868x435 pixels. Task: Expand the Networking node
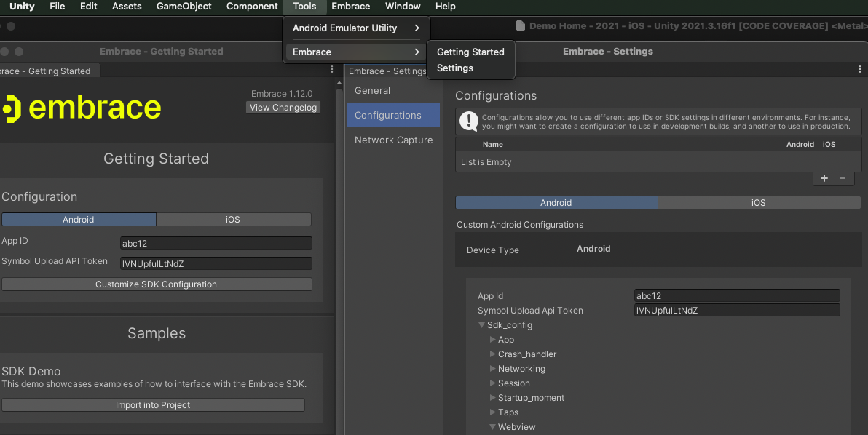tap(493, 368)
